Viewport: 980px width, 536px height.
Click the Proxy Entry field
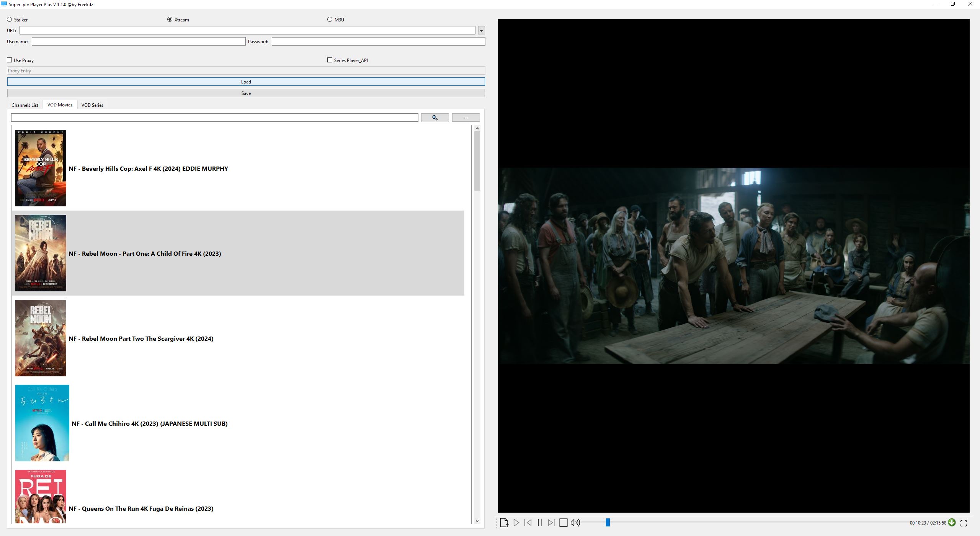pos(246,71)
